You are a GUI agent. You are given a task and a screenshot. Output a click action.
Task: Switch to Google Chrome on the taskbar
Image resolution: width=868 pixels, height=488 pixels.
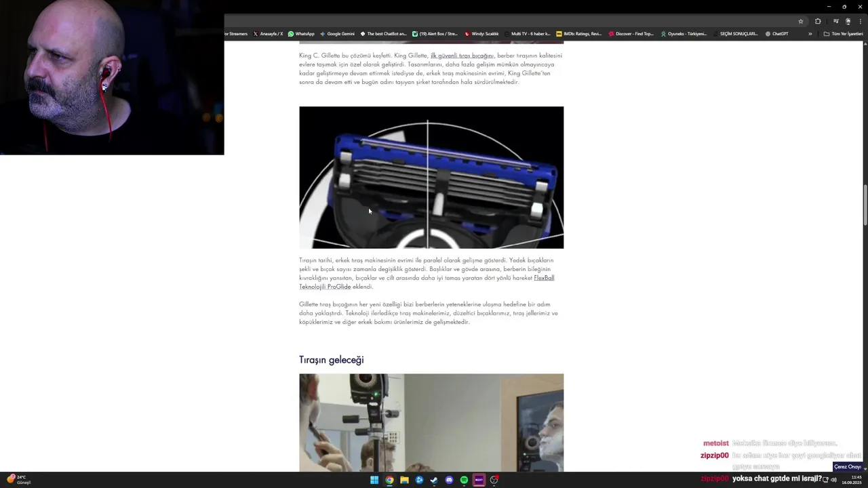tap(389, 480)
